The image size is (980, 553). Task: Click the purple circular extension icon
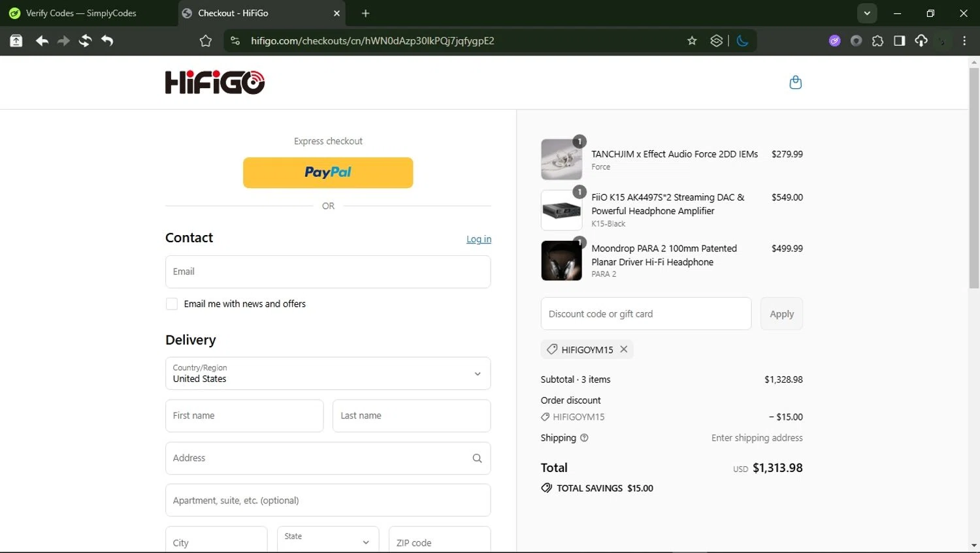[834, 40]
